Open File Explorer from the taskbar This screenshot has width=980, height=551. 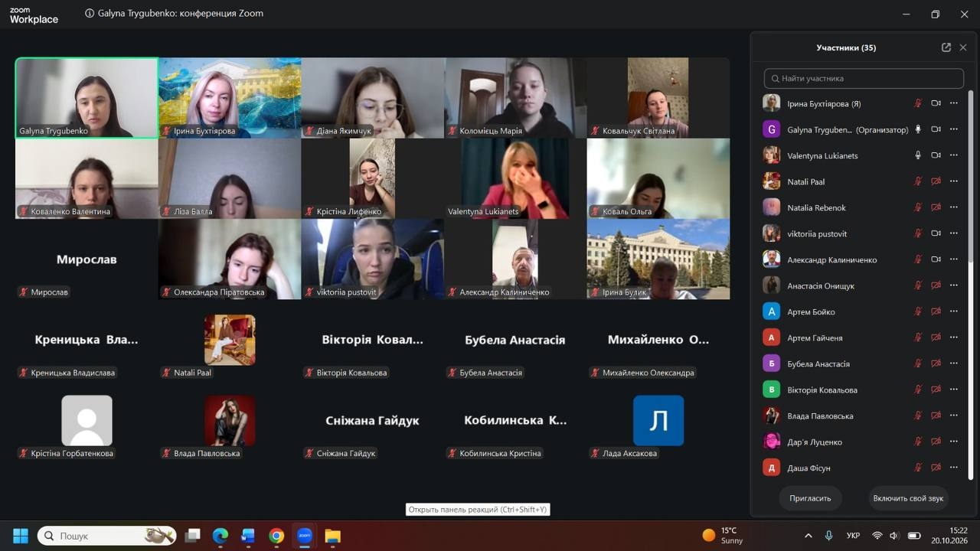pos(332,536)
